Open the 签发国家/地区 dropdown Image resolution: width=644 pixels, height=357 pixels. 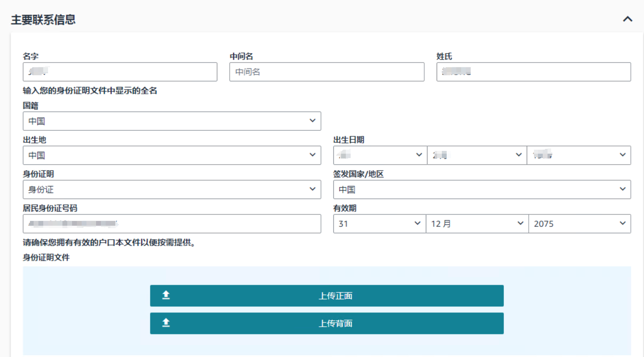pyautogui.click(x=481, y=190)
